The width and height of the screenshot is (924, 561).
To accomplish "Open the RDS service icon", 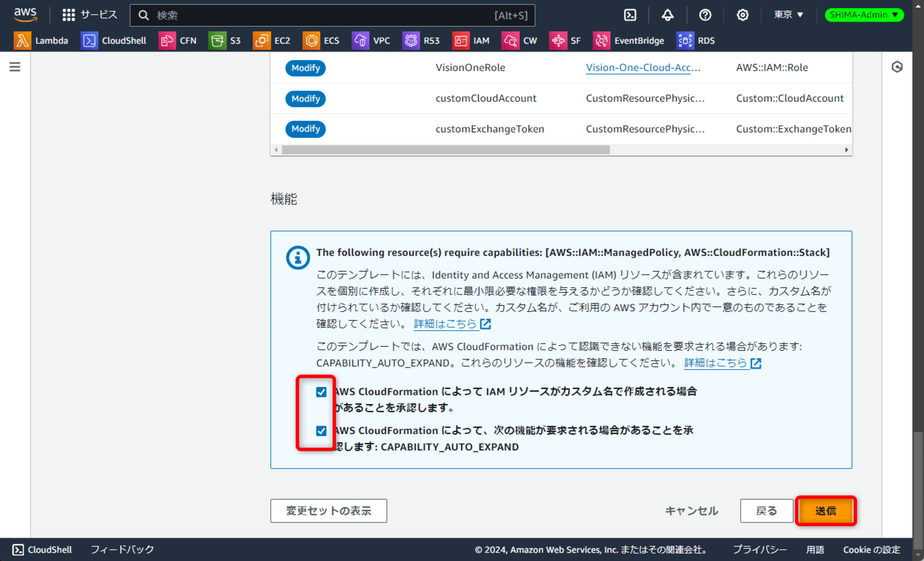I will click(685, 41).
